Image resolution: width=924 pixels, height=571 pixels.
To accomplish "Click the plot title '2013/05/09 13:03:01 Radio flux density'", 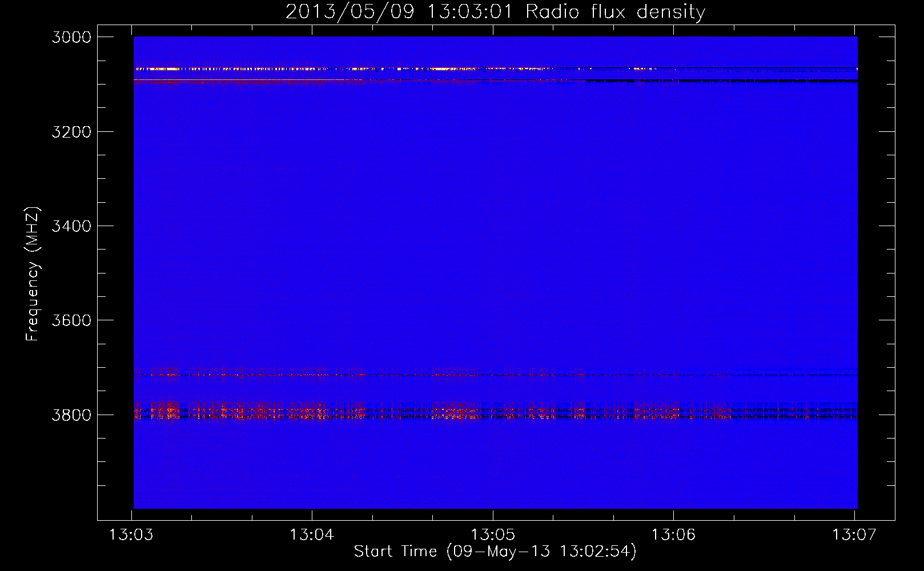I will pos(495,11).
